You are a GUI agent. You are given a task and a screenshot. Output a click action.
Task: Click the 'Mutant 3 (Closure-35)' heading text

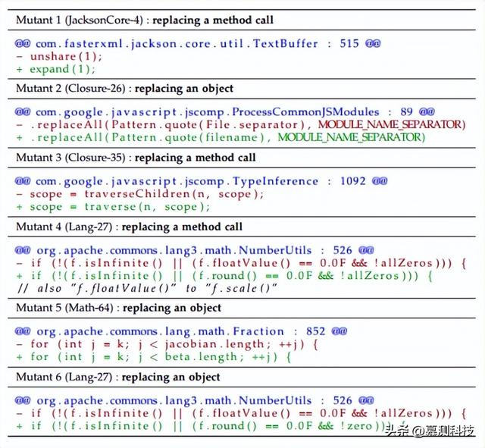(70, 158)
